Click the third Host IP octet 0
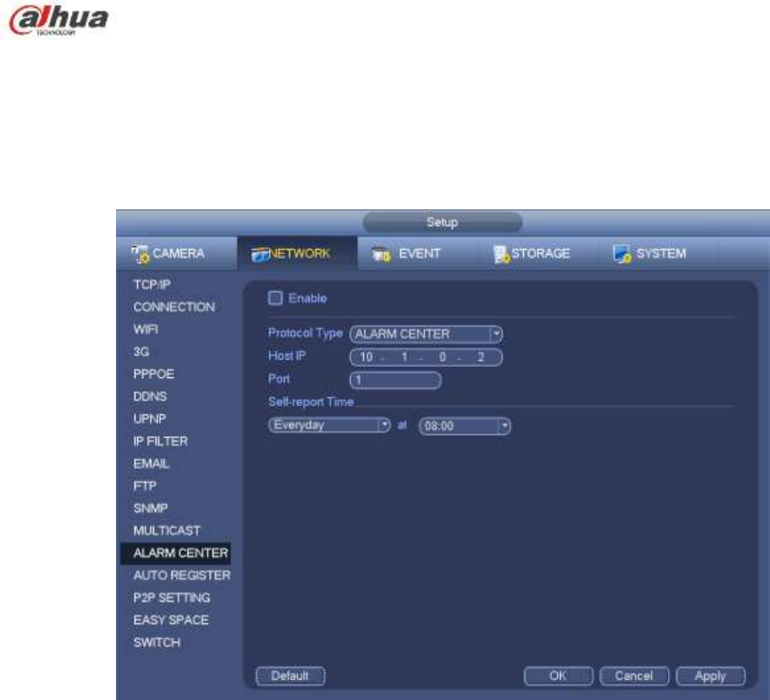 coord(442,357)
